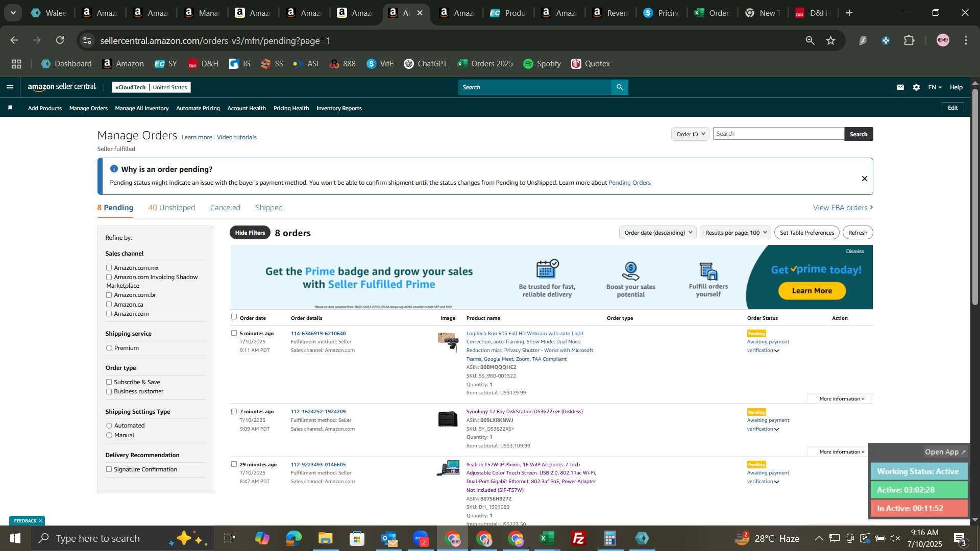Tick the select-all orders header checkbox

tap(234, 317)
